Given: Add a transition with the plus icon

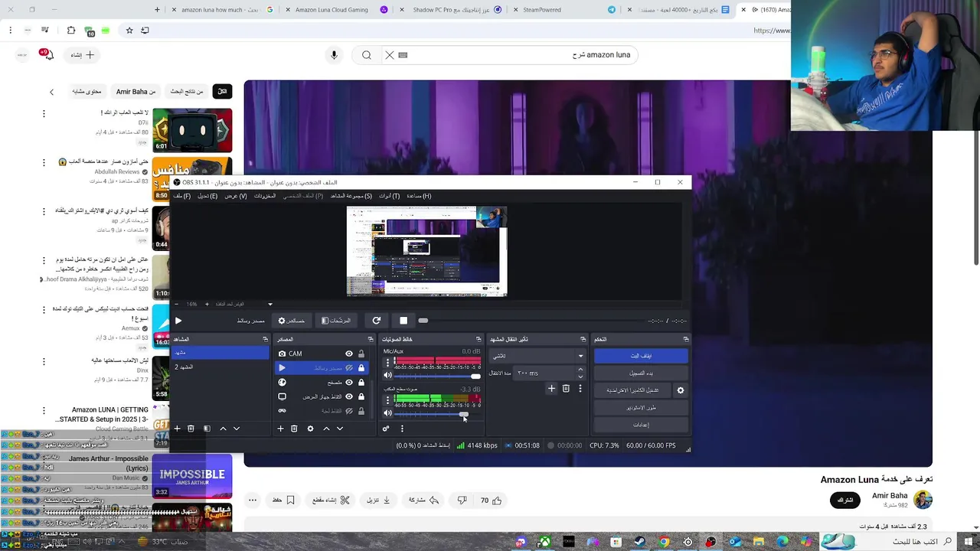Looking at the screenshot, I should click(551, 389).
